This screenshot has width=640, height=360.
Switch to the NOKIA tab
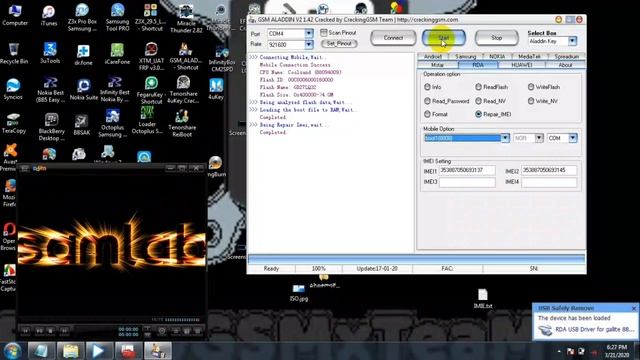[x=497, y=56]
